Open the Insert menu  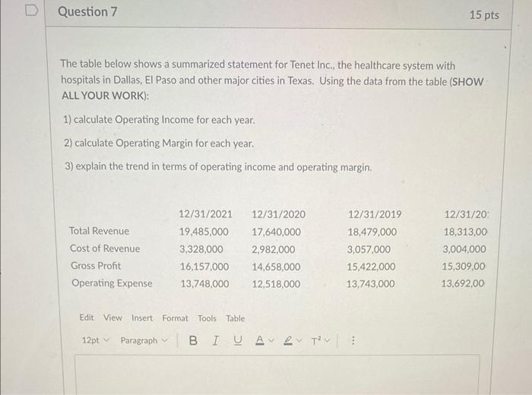tap(142, 318)
